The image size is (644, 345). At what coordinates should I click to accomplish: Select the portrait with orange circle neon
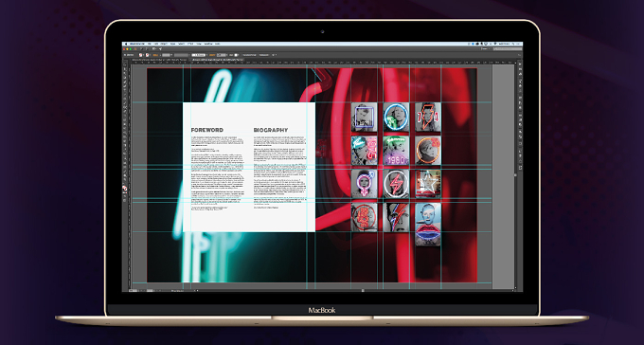[428, 151]
